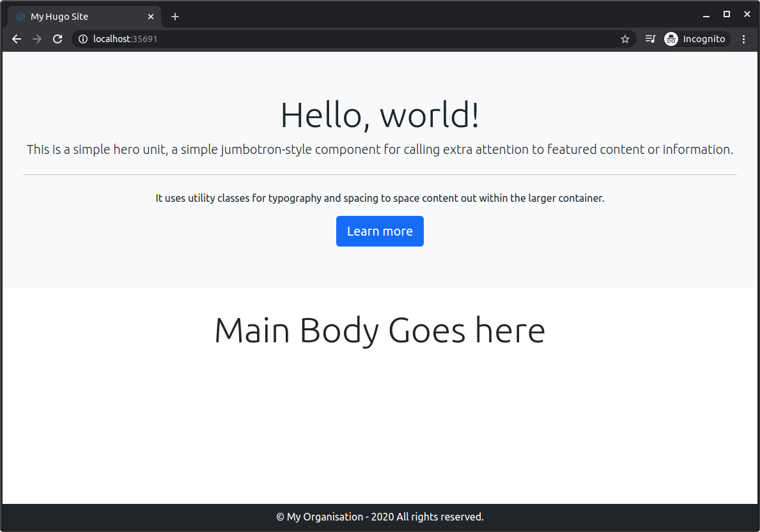Bookmark this page using the star icon
Viewport: 760px width, 532px height.
pyautogui.click(x=624, y=39)
